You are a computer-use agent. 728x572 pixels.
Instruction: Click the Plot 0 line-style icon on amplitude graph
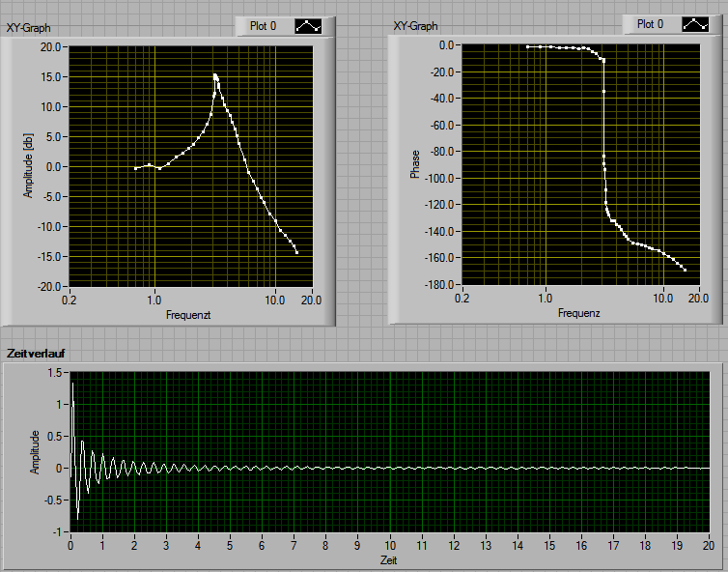pos(308,26)
